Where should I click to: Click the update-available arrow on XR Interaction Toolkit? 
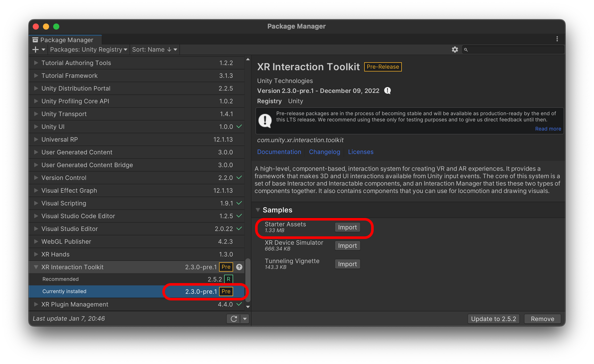pos(239,267)
